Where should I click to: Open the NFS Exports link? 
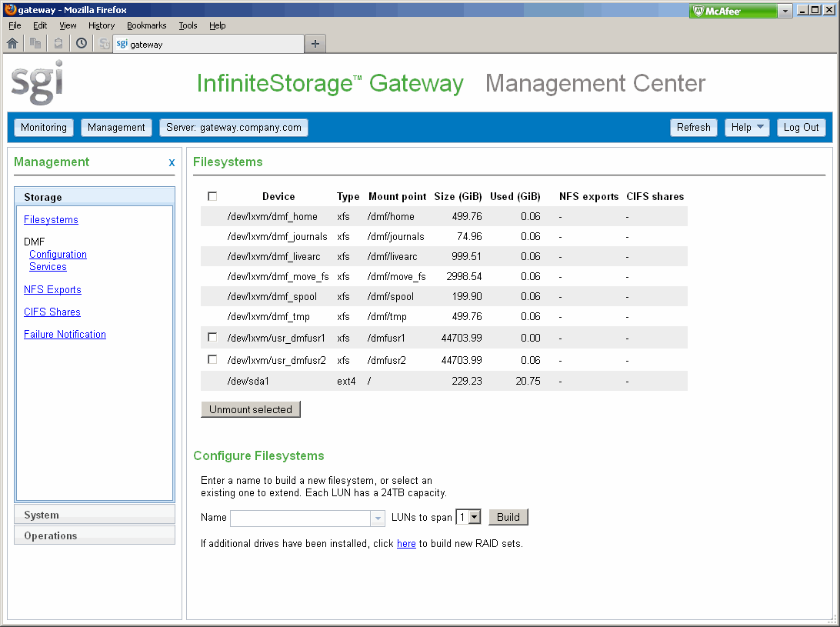(x=52, y=290)
